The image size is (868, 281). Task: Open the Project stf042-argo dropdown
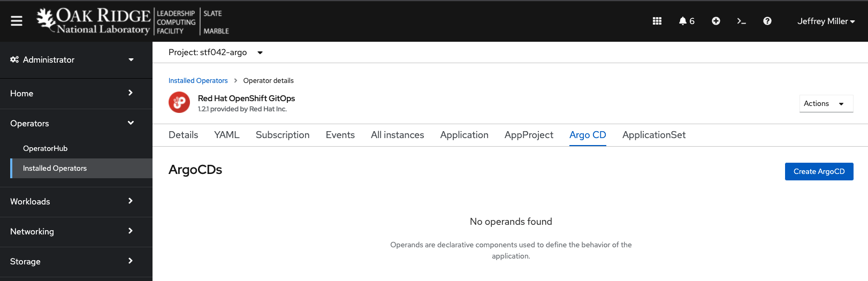pos(215,52)
